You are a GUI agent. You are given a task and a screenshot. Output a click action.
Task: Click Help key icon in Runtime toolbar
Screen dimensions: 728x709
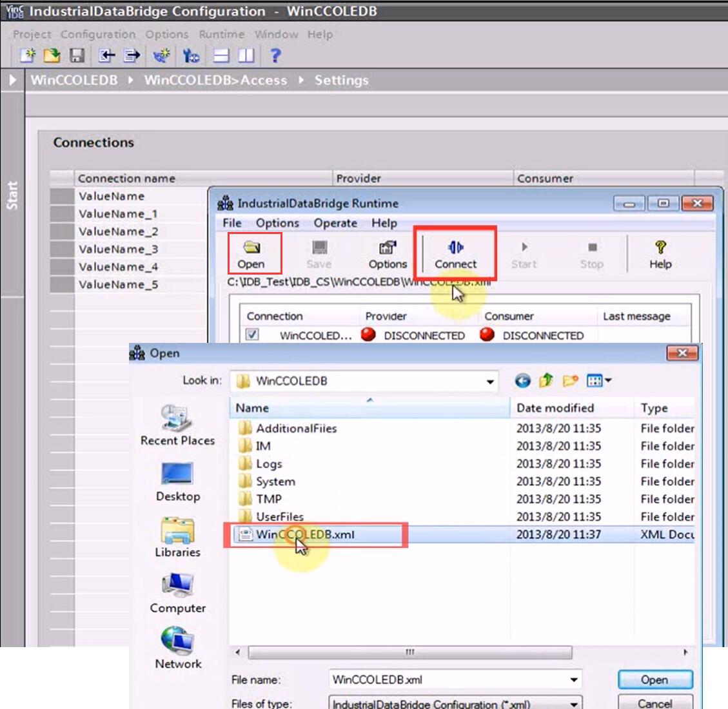[660, 255]
